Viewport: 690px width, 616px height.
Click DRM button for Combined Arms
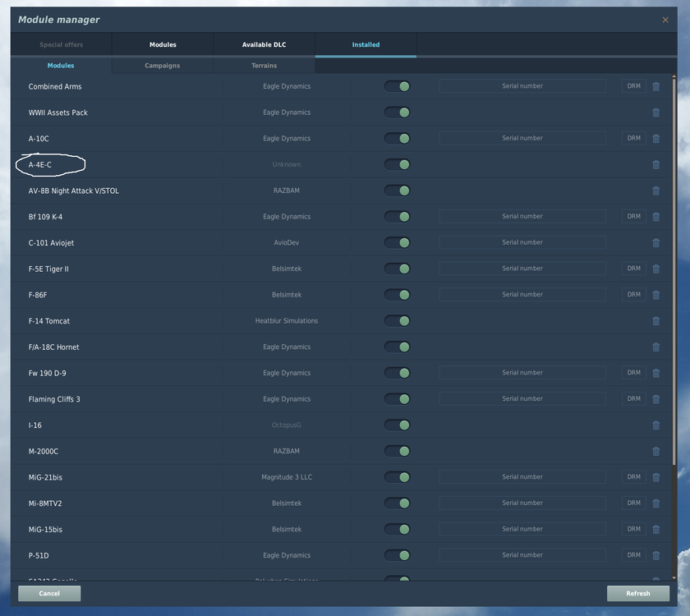point(633,85)
